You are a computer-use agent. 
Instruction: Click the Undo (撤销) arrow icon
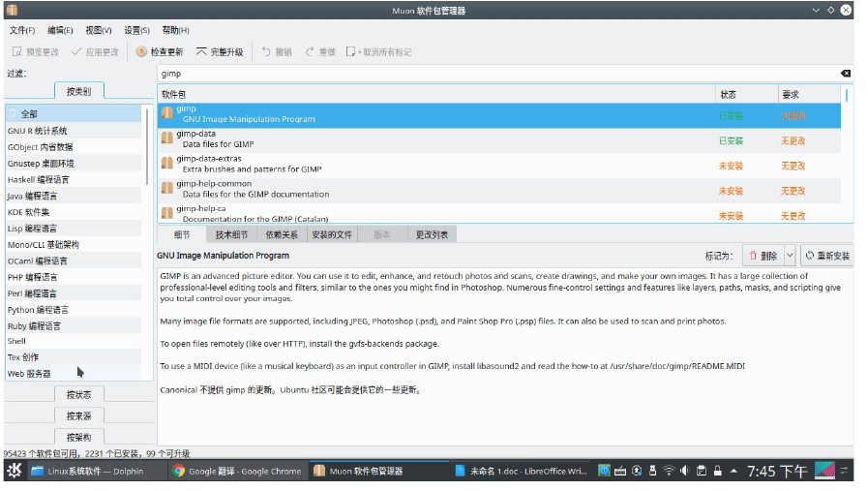(x=266, y=52)
